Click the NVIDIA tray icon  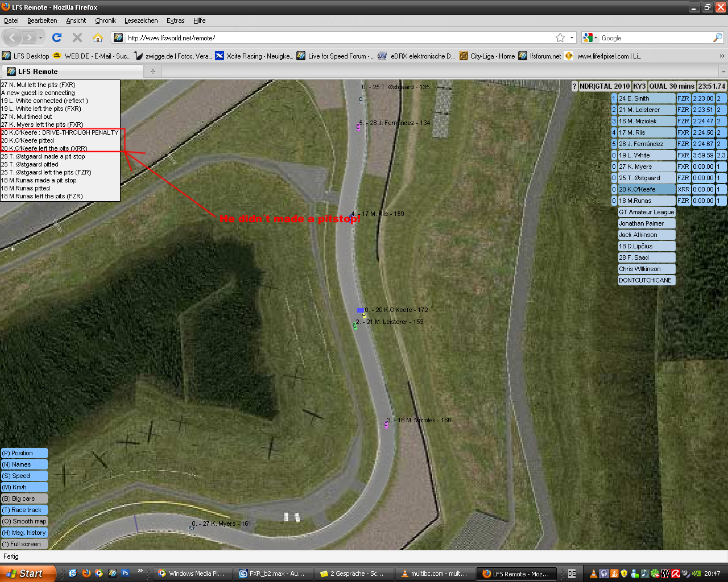[x=696, y=573]
